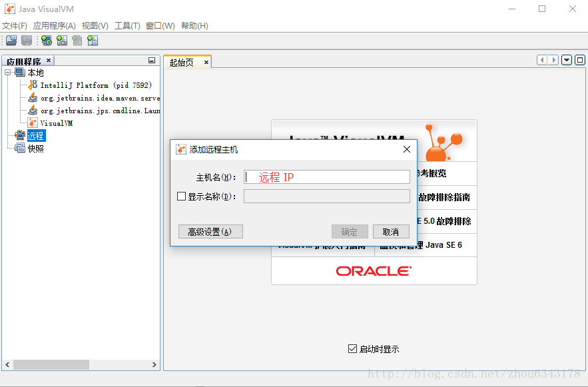
Task: Click the Add Remote Host toolbar icon
Action: click(47, 41)
